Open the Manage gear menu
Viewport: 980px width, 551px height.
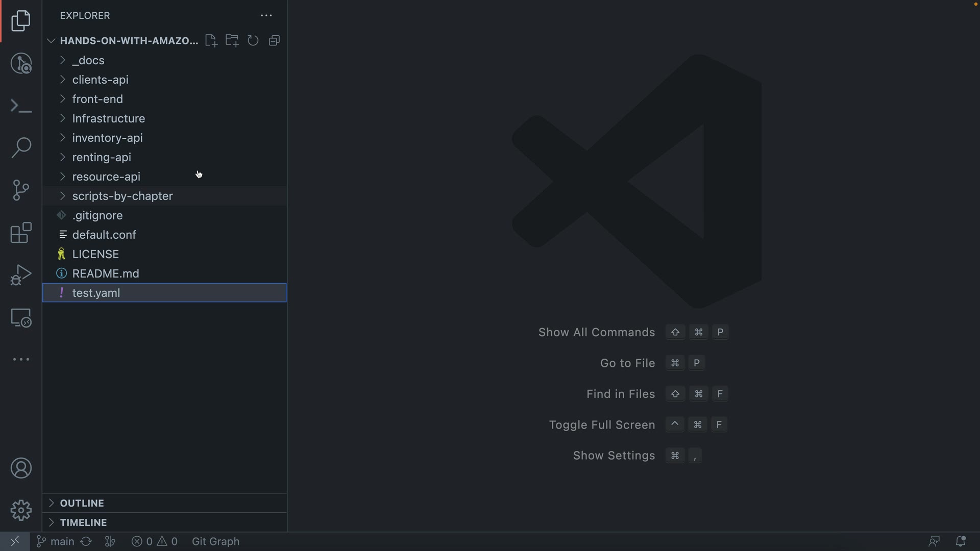point(21,510)
